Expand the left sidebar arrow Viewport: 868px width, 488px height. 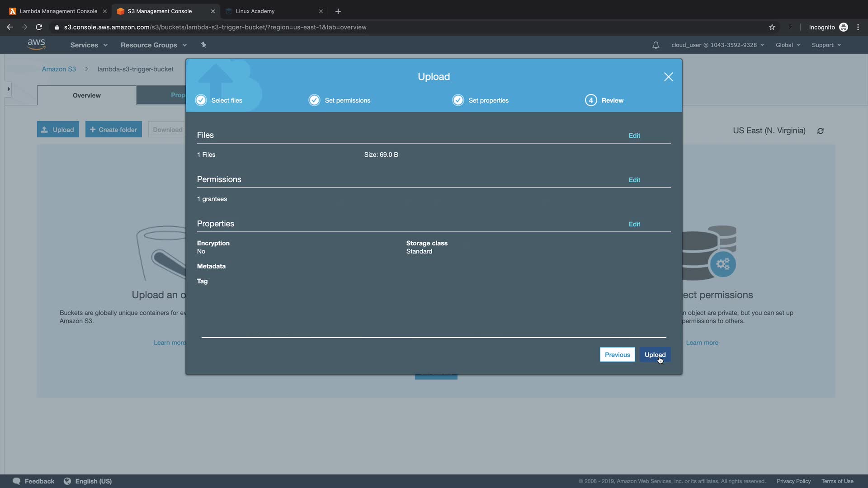pos(8,89)
